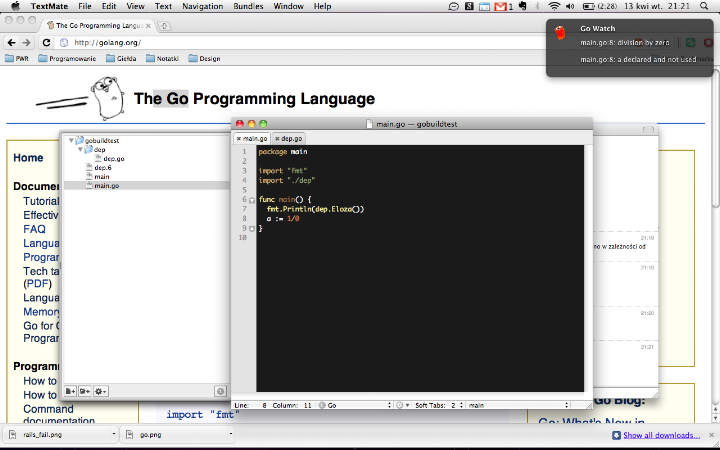This screenshot has width=720, height=450.
Task: Open the FAQ link in sidebar
Action: pos(34,229)
